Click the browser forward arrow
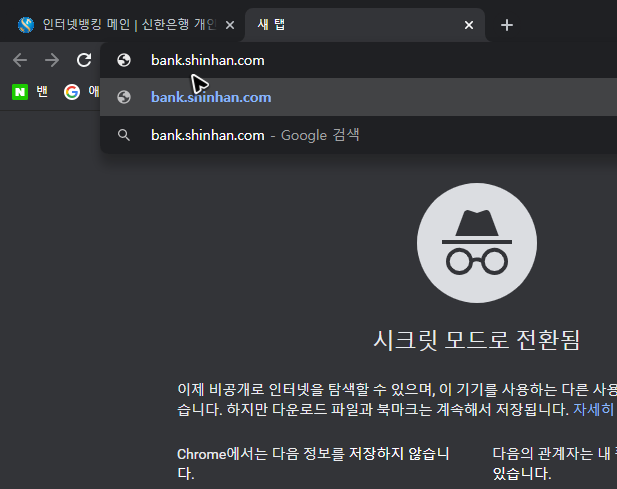This screenshot has width=617, height=489. point(52,60)
